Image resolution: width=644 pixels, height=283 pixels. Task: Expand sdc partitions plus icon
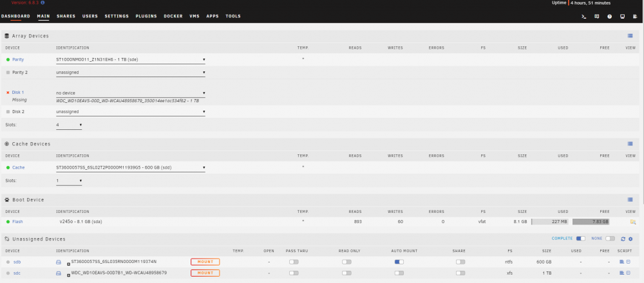pyautogui.click(x=69, y=276)
